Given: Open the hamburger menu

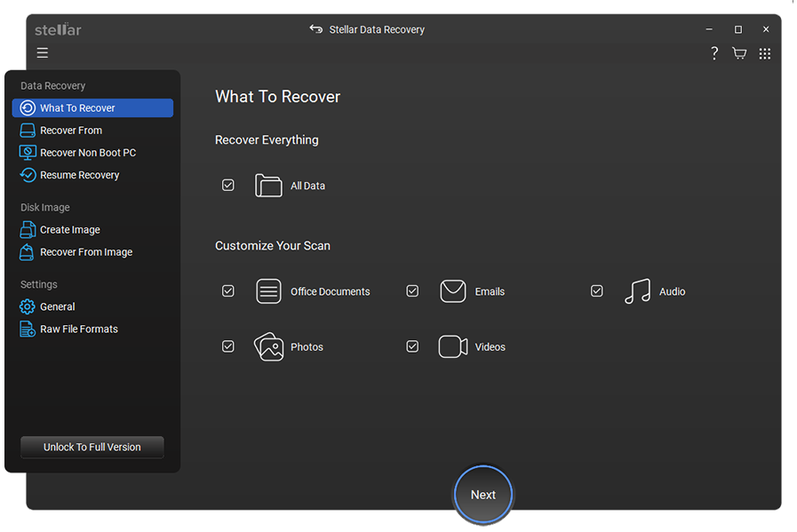Looking at the screenshot, I should (42, 52).
